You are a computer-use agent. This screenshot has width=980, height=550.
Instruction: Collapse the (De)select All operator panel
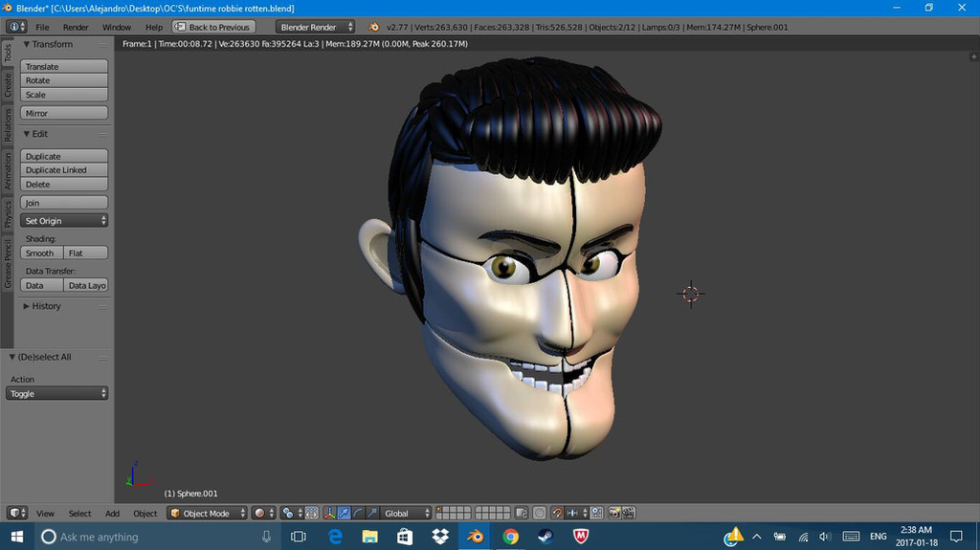click(x=11, y=357)
